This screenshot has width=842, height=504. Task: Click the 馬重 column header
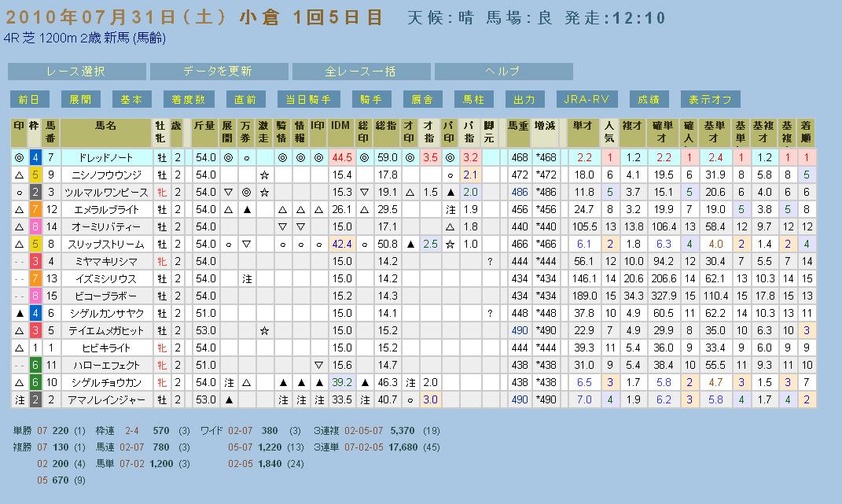pyautogui.click(x=518, y=133)
